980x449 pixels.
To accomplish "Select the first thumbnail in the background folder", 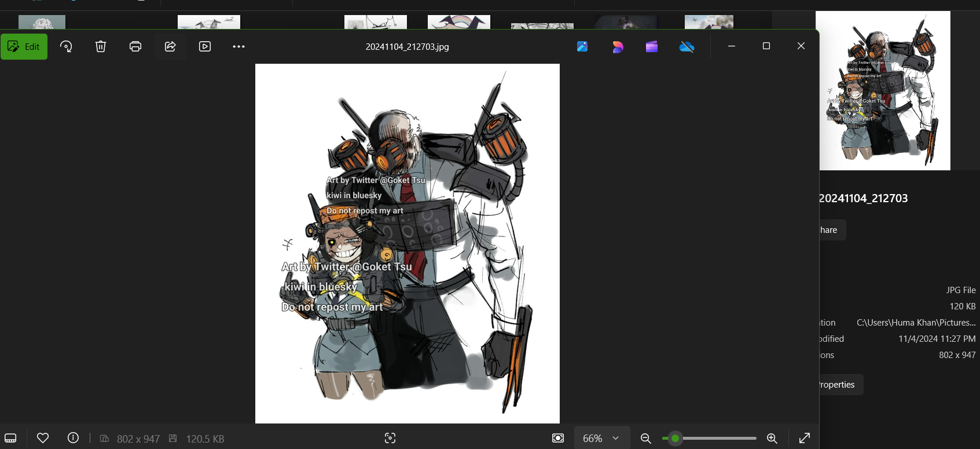I will (x=42, y=23).
